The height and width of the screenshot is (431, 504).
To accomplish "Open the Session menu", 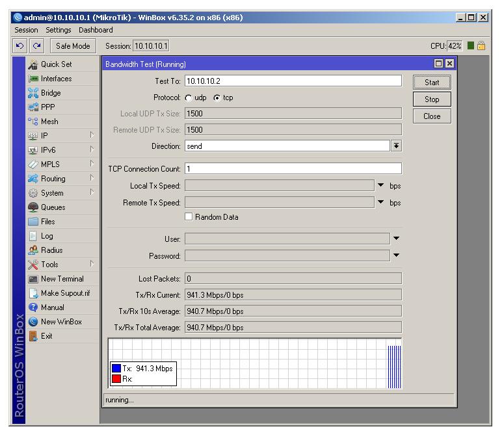I will 27,30.
